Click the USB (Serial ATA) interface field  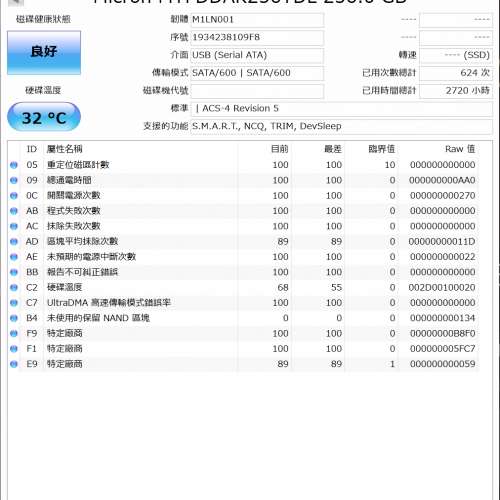click(x=257, y=55)
